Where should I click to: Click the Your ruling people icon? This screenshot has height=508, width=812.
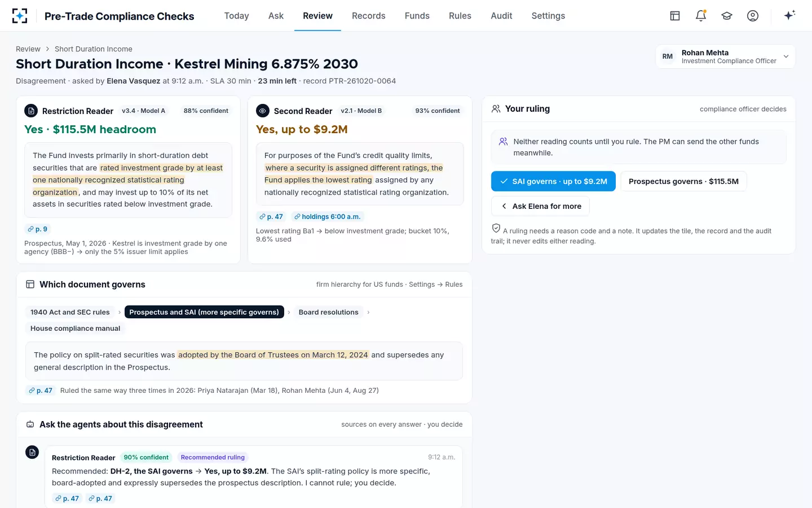pyautogui.click(x=496, y=109)
